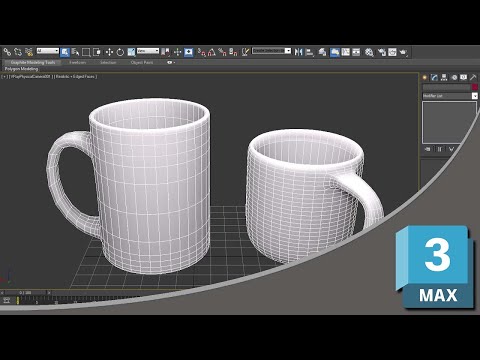Open the VRayPhysicalCamera viewport label menu
The image size is (480, 360).
point(30,76)
